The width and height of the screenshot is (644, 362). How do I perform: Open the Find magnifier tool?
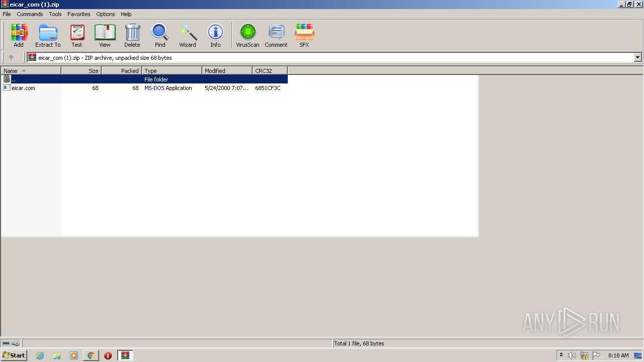[x=160, y=36]
